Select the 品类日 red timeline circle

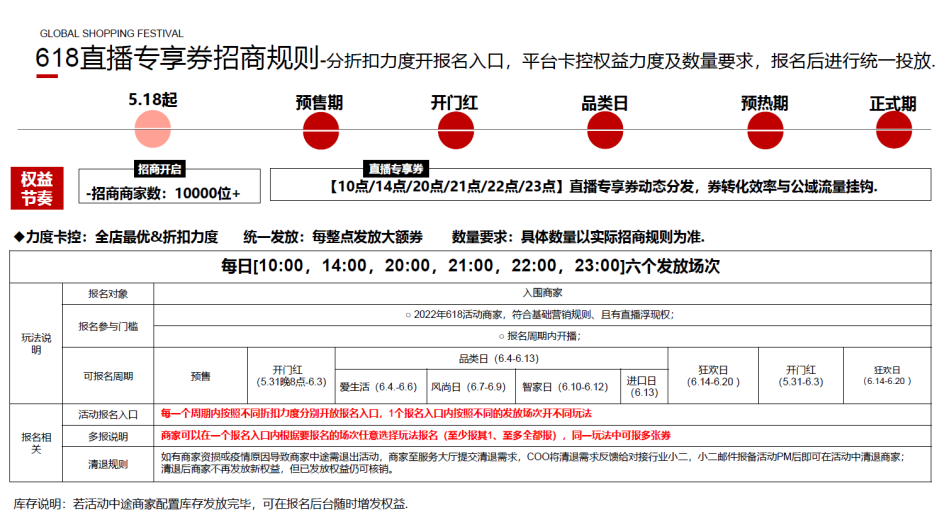pyautogui.click(x=605, y=131)
